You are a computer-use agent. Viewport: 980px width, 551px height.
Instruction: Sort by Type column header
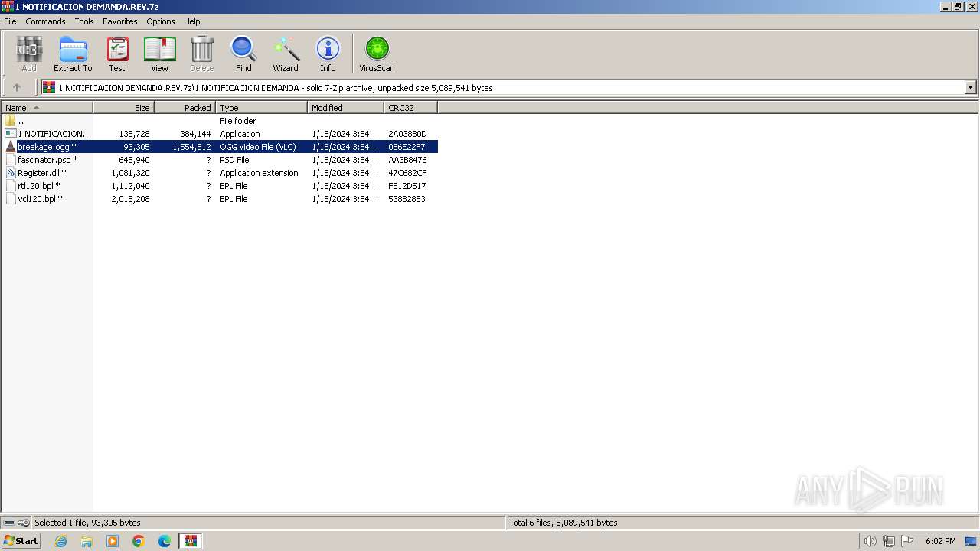coord(261,108)
